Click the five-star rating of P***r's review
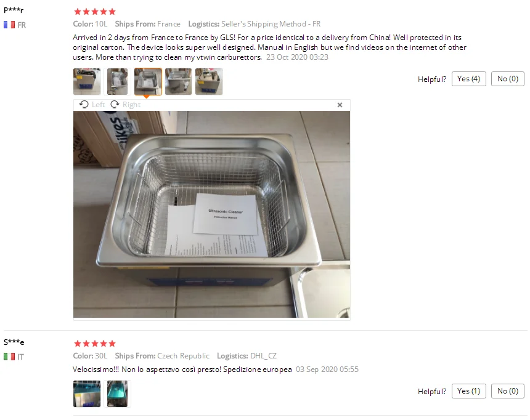 point(95,12)
